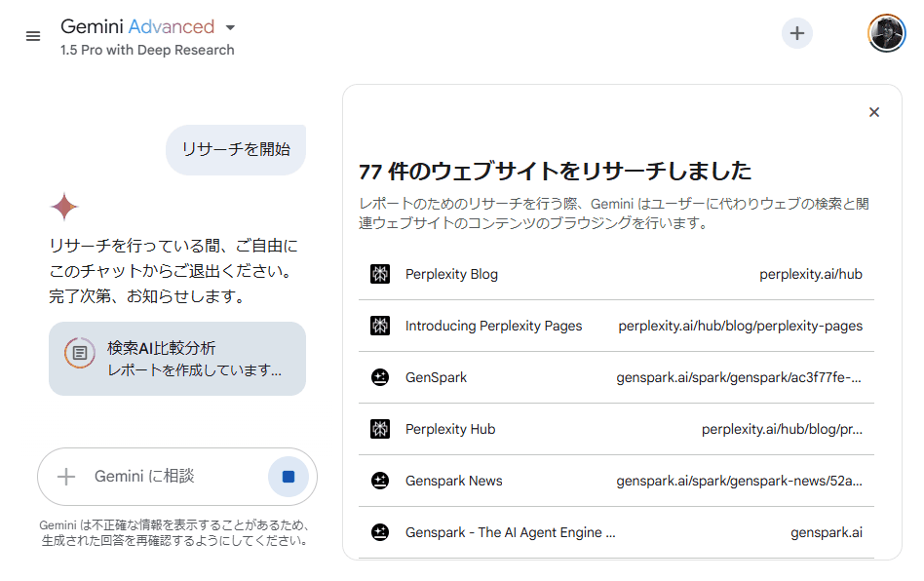Focus the Gemini に相談 input field

pyautogui.click(x=176, y=476)
